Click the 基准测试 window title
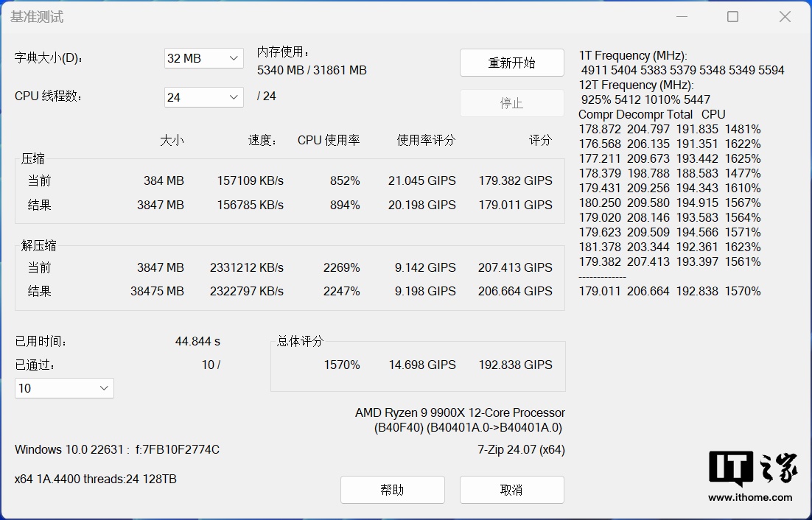This screenshot has width=812, height=520. pyautogui.click(x=37, y=17)
